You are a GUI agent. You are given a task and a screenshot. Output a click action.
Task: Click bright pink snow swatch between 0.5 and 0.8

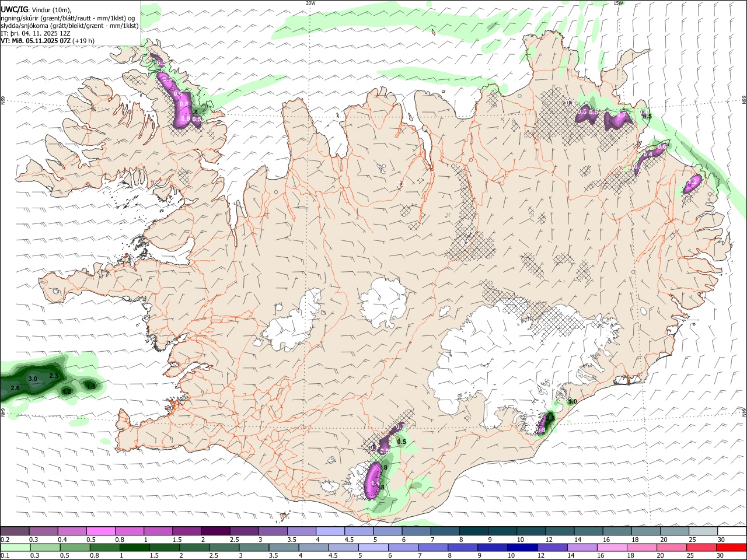100,531
